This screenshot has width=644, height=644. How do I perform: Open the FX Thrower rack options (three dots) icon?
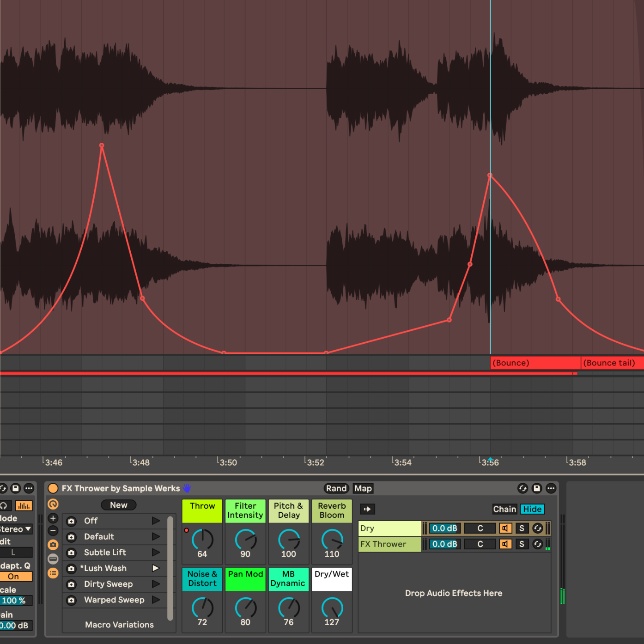click(x=551, y=488)
